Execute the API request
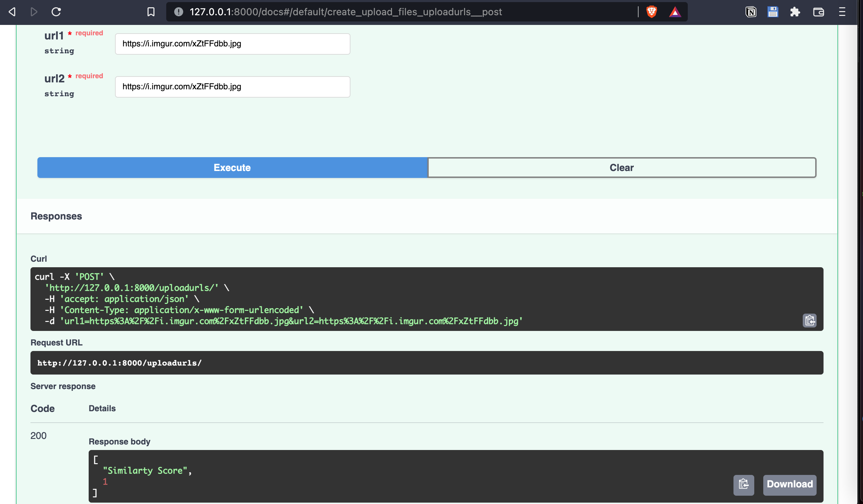Image resolution: width=863 pixels, height=504 pixels. [x=232, y=168]
